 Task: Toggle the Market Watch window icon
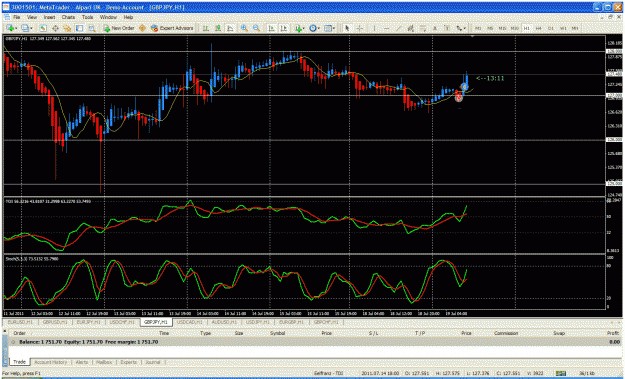(x=43, y=28)
